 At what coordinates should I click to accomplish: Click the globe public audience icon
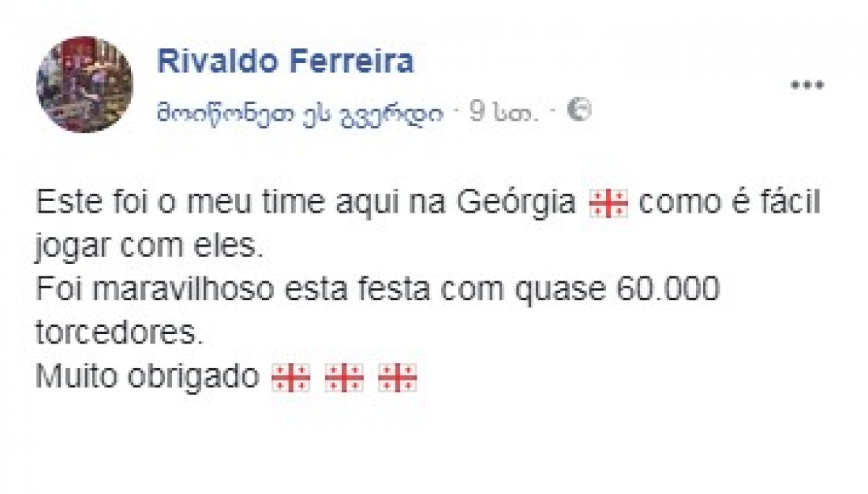[579, 110]
